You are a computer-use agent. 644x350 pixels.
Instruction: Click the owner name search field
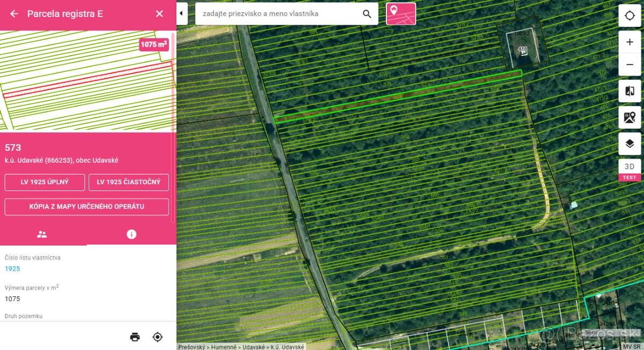coord(279,14)
